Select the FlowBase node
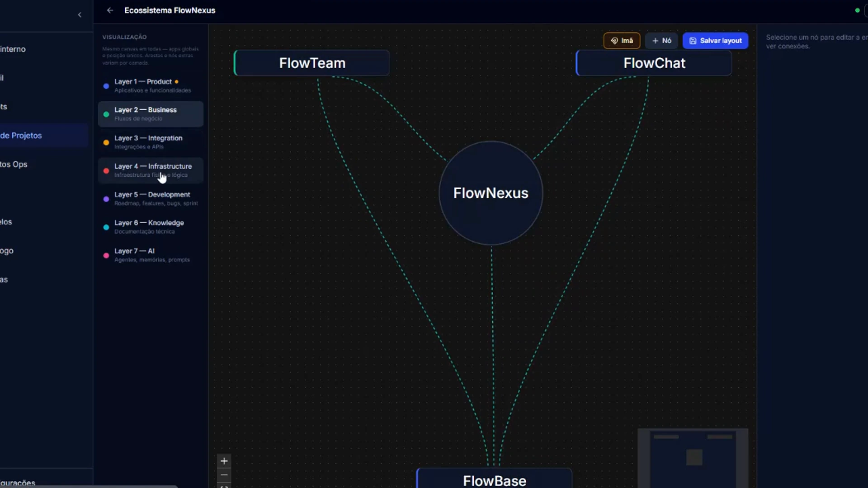868x488 pixels. pyautogui.click(x=494, y=479)
